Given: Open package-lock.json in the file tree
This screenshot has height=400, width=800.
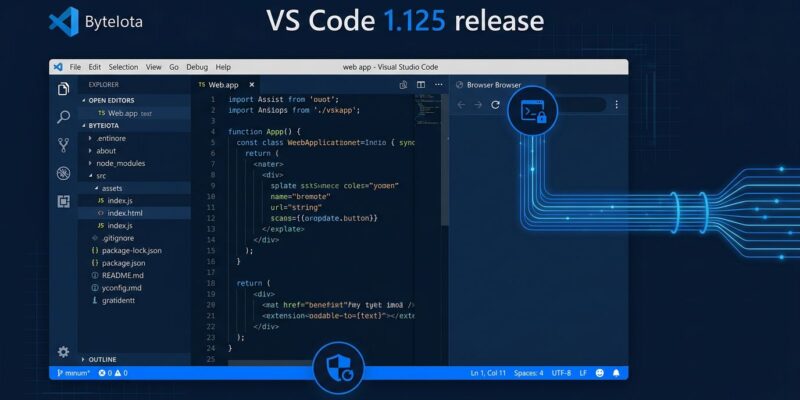Looking at the screenshot, I should (x=134, y=251).
